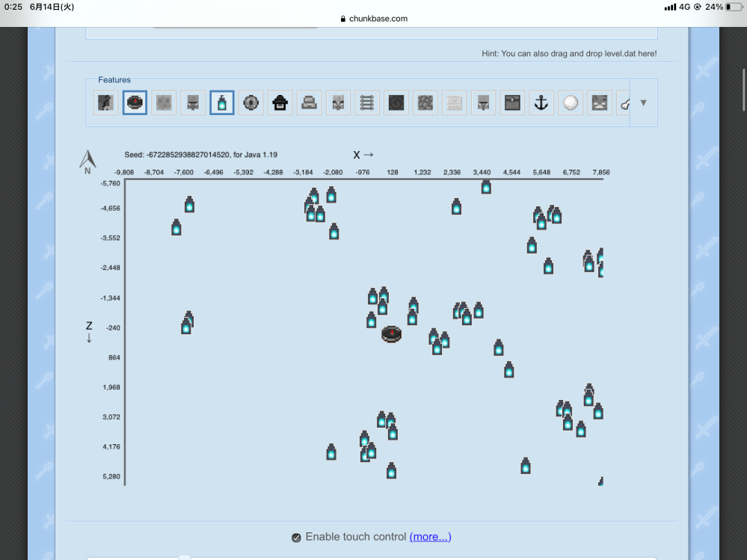Viewport: 747px width, 560px height.
Task: Toggle the Spawn compass feature
Action: click(135, 103)
